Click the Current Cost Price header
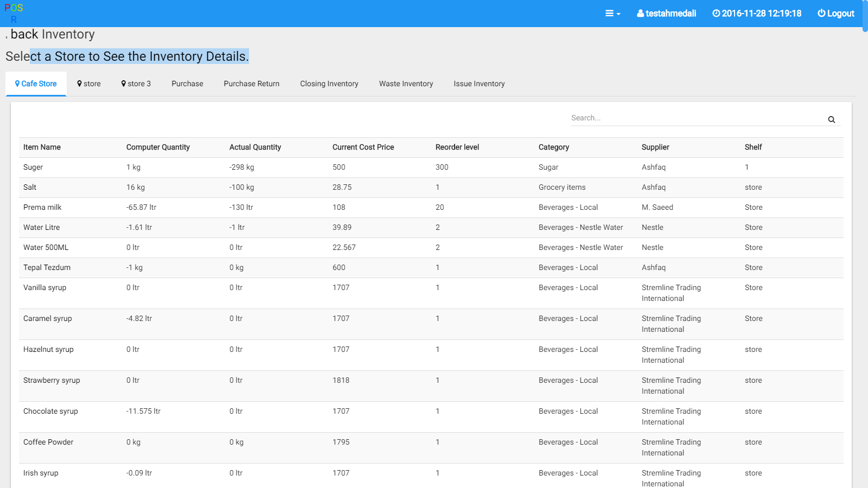Image resolution: width=868 pixels, height=488 pixels. pos(363,147)
